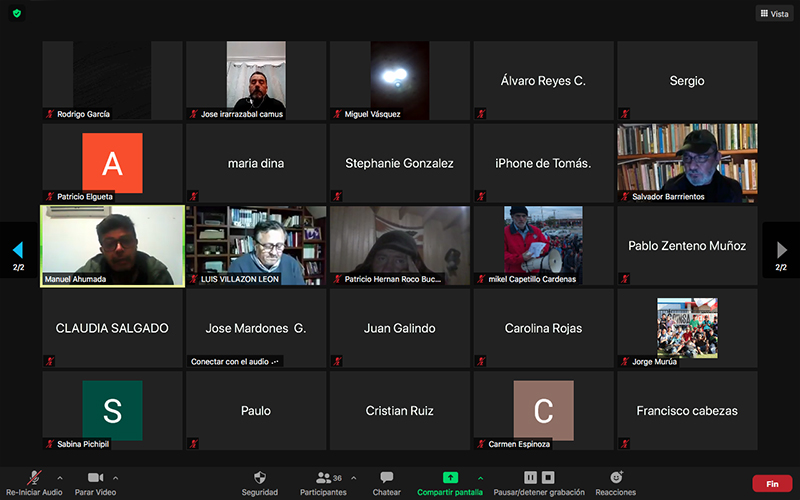The image size is (800, 500).
Task: Open the Participantes panel
Action: click(x=323, y=478)
